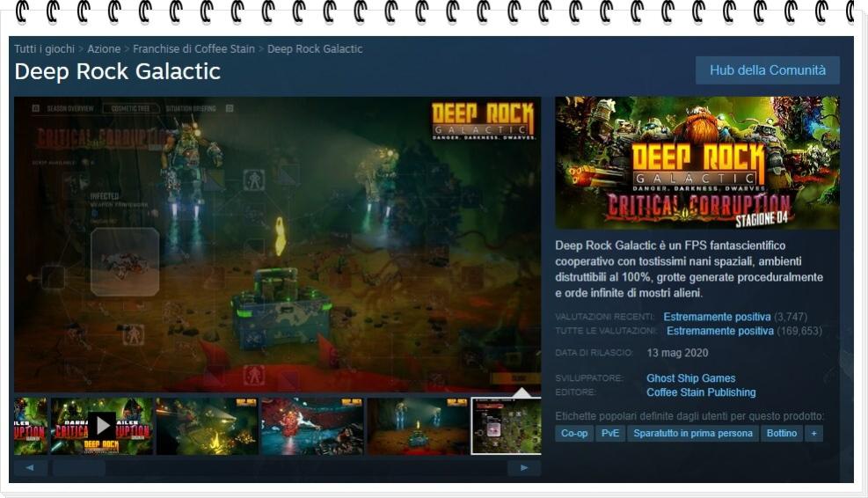Screen dimensions: 868x498
Task: Select the red creature screenshot thumbnail
Action: pos(312,426)
